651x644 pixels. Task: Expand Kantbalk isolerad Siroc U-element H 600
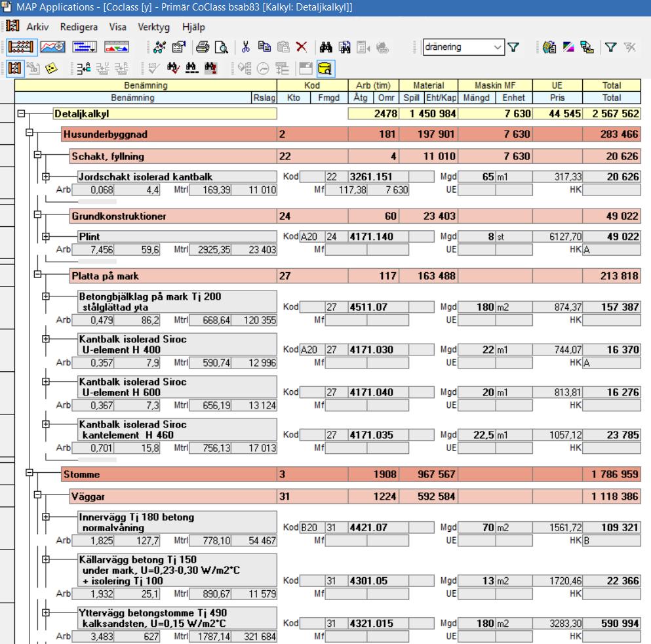(46, 381)
